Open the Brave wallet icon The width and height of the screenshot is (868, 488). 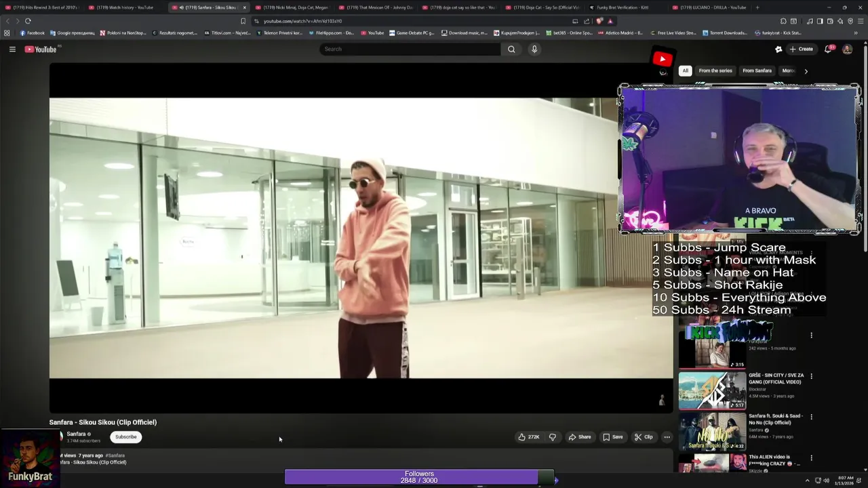point(830,21)
